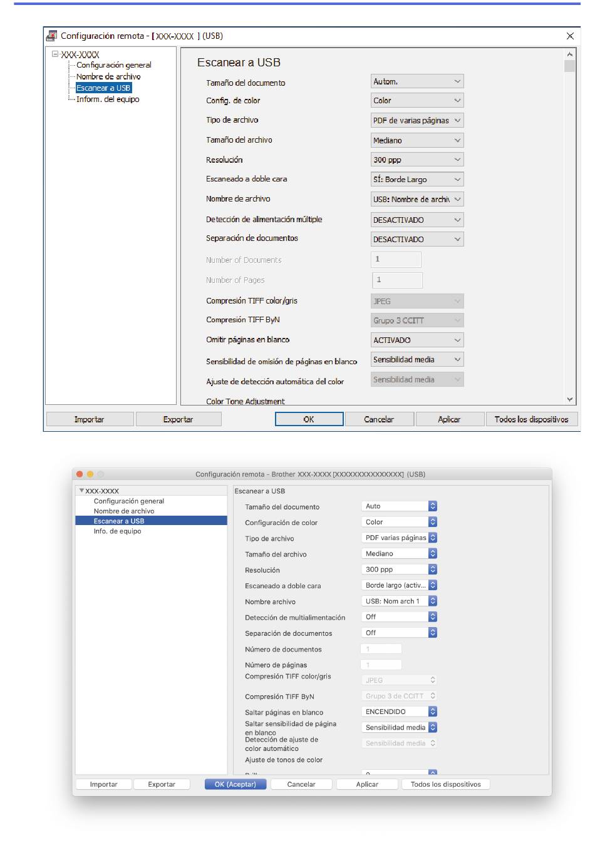Click the scroll-up arrow in the Windows dialog
The height and width of the screenshot is (868, 595).
point(569,55)
